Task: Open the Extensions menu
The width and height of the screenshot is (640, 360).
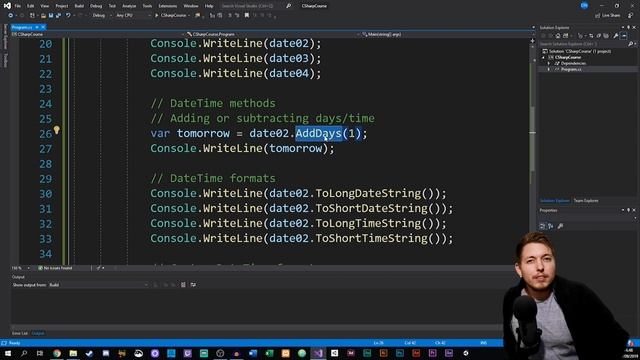Action: pyautogui.click(x=167, y=6)
